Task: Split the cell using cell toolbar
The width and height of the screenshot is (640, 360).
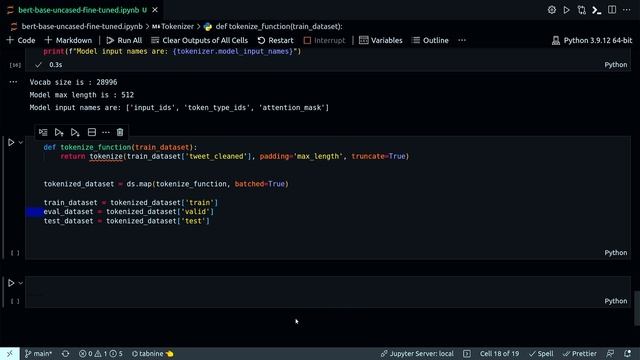Action: [92, 132]
